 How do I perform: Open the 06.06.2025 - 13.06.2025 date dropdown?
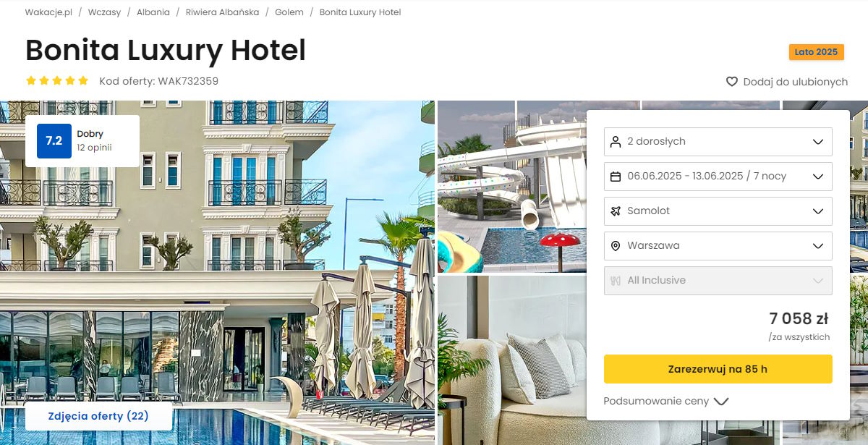click(x=718, y=177)
